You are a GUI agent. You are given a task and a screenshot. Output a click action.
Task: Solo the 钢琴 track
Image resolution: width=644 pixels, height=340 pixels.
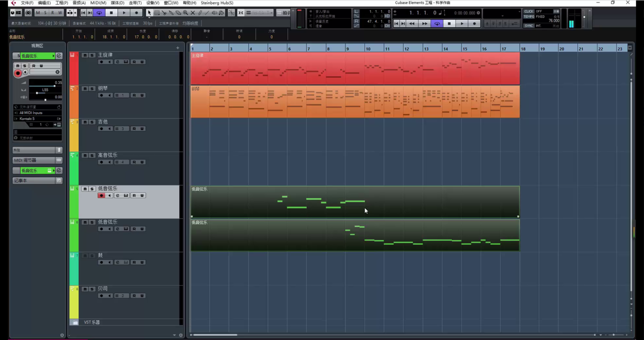click(92, 89)
